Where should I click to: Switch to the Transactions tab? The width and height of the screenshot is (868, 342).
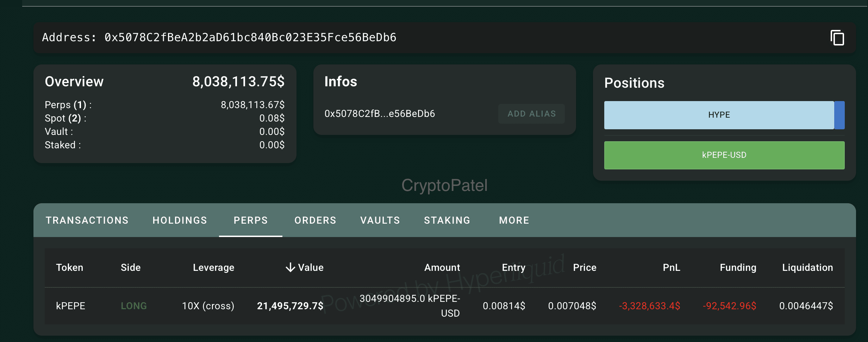(87, 220)
